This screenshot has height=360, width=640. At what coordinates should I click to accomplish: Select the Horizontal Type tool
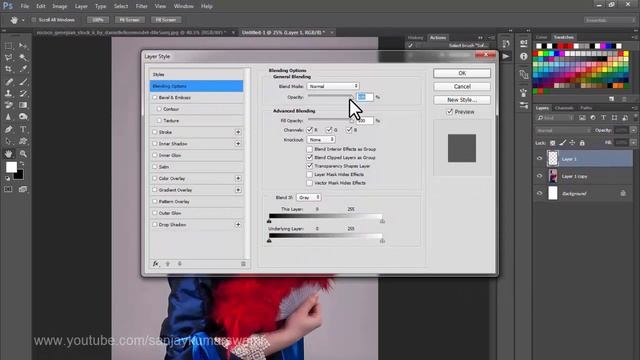(23, 129)
